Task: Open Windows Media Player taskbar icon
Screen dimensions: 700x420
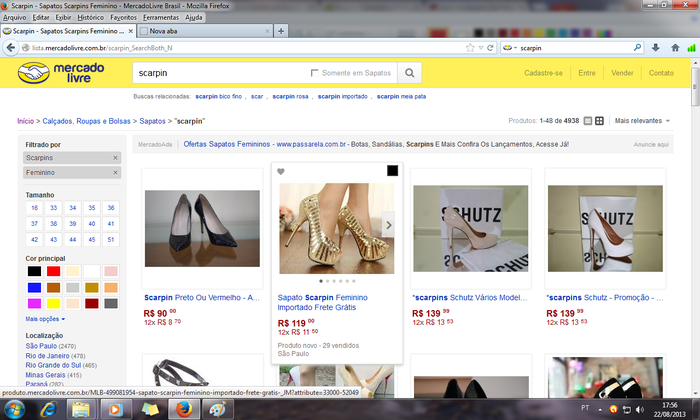Action: 115,409
